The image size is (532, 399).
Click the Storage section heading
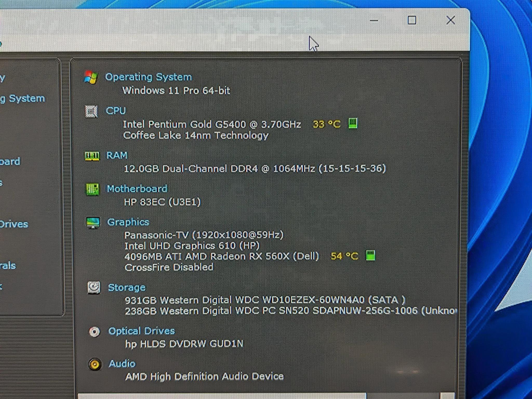(x=127, y=287)
